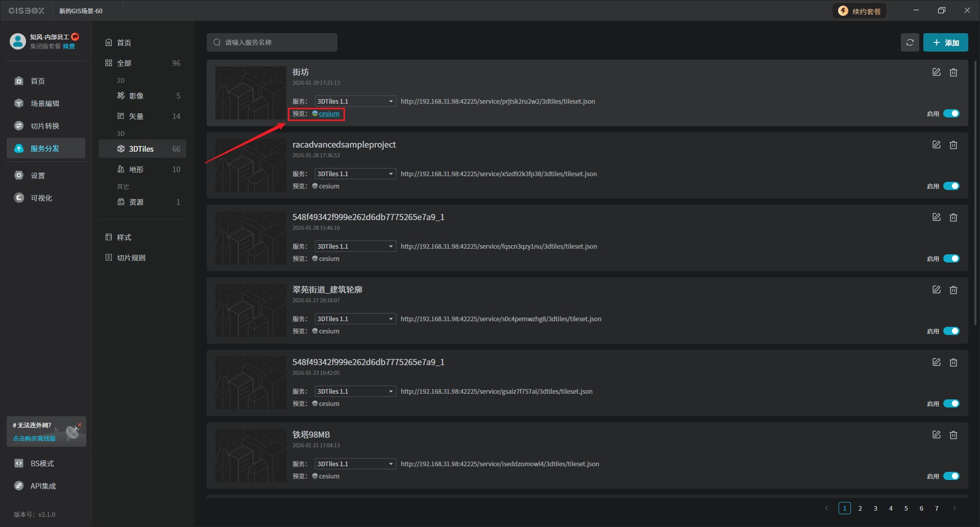Delete the racadvancedsampleproject service
This screenshot has height=527, width=980.
point(953,145)
